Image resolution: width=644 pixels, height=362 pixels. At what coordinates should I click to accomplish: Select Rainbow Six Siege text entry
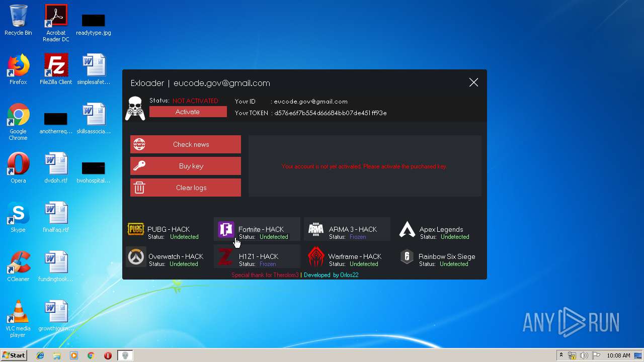point(447,256)
